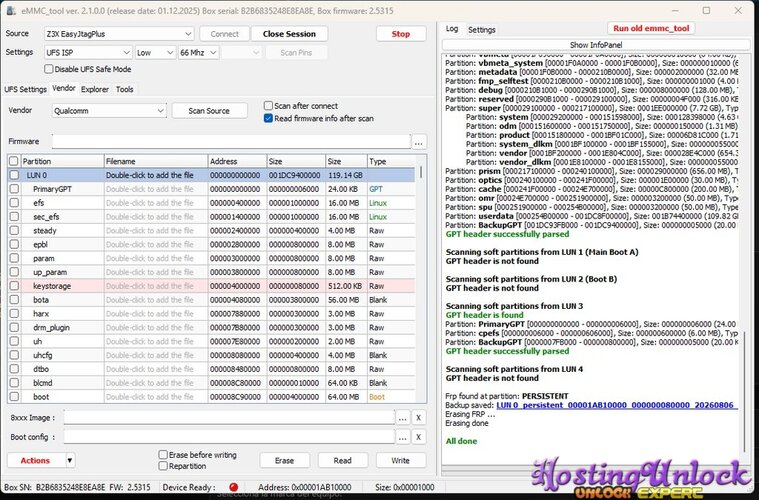The width and height of the screenshot is (759, 500).
Task: Check the select-all checkbox in Partition header
Action: 14,161
